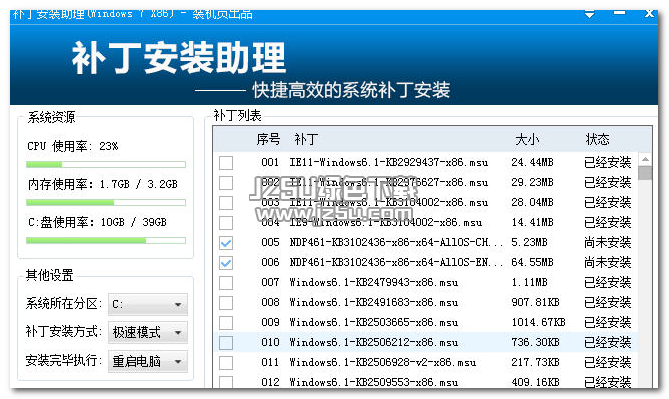The height and width of the screenshot is (399, 669).
Task: Click 已经安装 status of patch 001
Action: (x=608, y=162)
